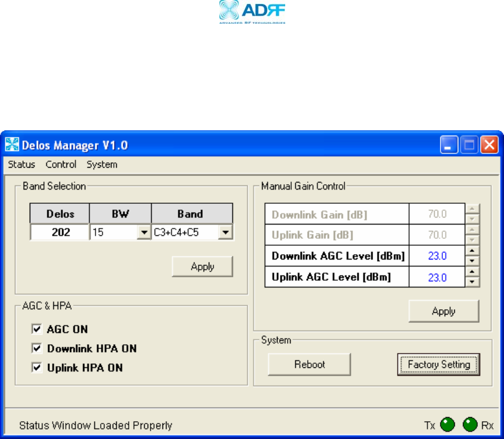Screen dimensions: 504x439
Task: Click the Uplink Gain [dB] label
Action: (x=312, y=235)
